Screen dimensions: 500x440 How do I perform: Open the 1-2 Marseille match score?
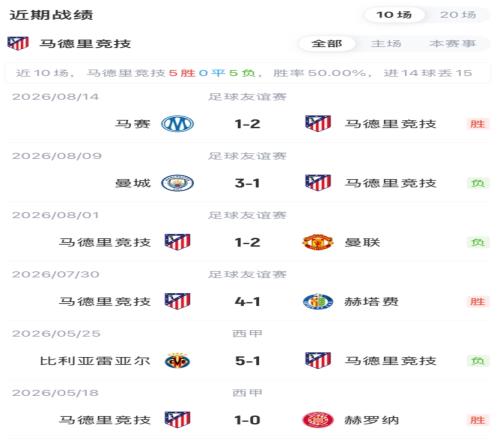(x=247, y=124)
